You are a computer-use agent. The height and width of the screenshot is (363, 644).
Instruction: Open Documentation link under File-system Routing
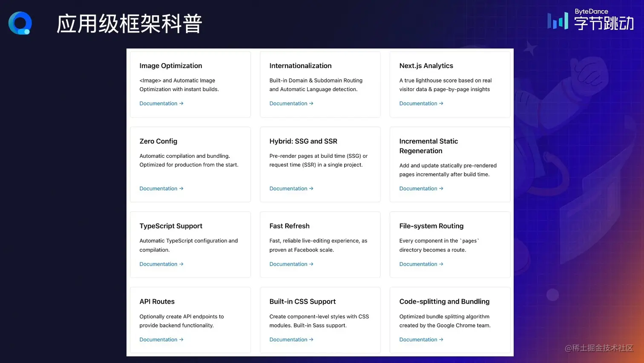click(421, 264)
